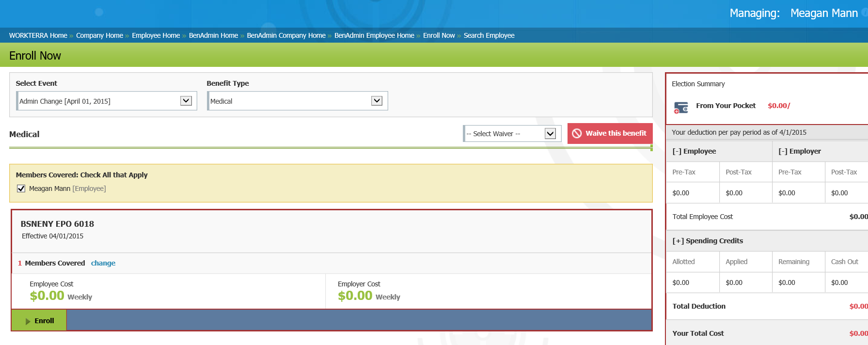Uncheck Meagan Mann employee checkbox
Image resolution: width=868 pixels, height=345 pixels.
click(21, 188)
